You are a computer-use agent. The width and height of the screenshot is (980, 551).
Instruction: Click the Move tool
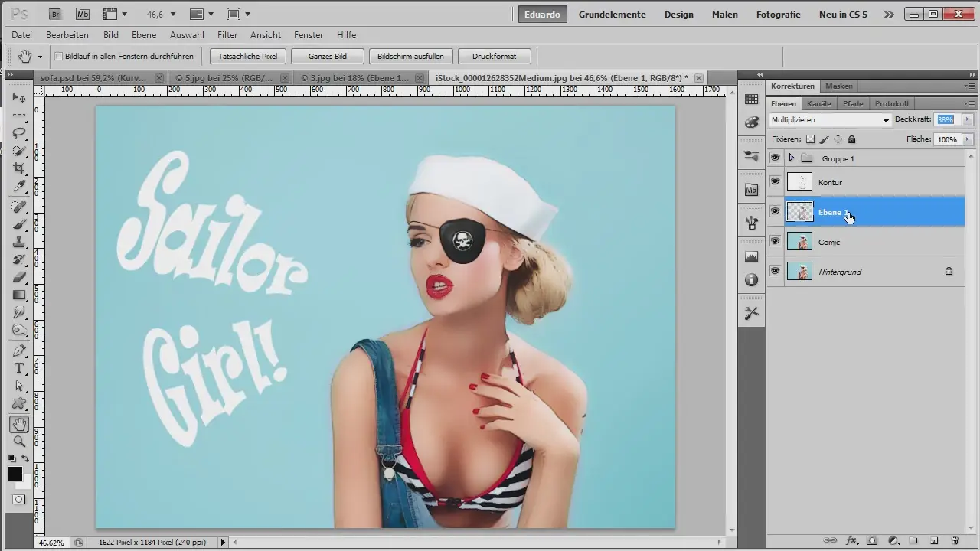(19, 98)
